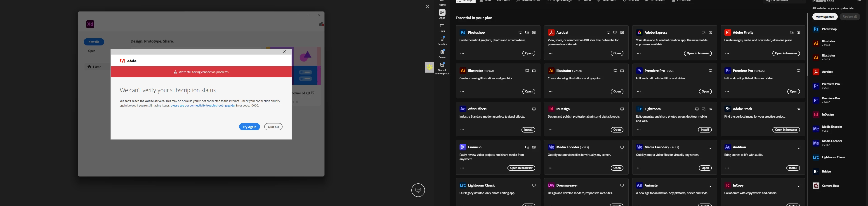Open more options for the Photoshop card
This screenshot has height=206, width=868.
click(462, 54)
